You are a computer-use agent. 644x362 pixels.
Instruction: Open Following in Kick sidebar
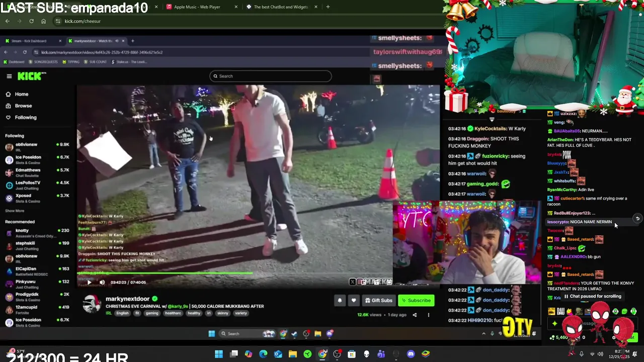pyautogui.click(x=21, y=117)
